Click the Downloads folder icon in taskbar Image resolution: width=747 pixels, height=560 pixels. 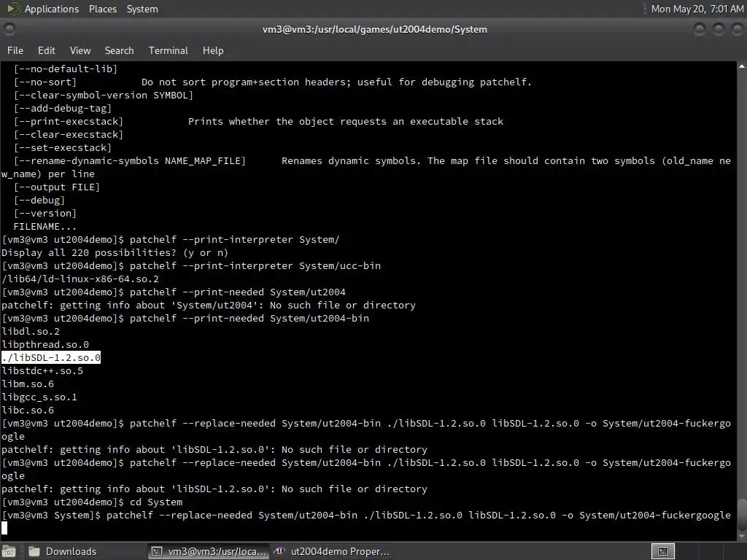point(34,551)
